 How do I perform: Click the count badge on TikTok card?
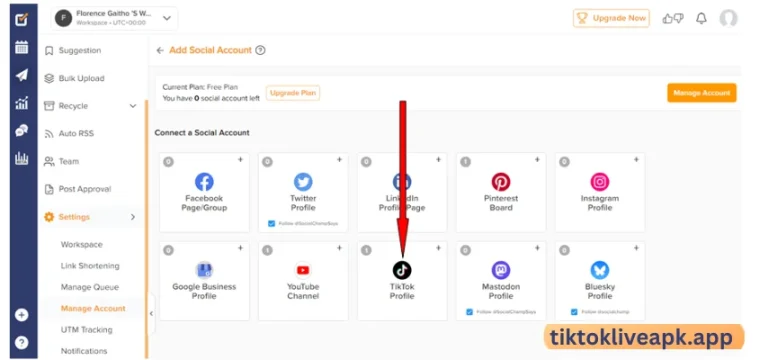(366, 250)
